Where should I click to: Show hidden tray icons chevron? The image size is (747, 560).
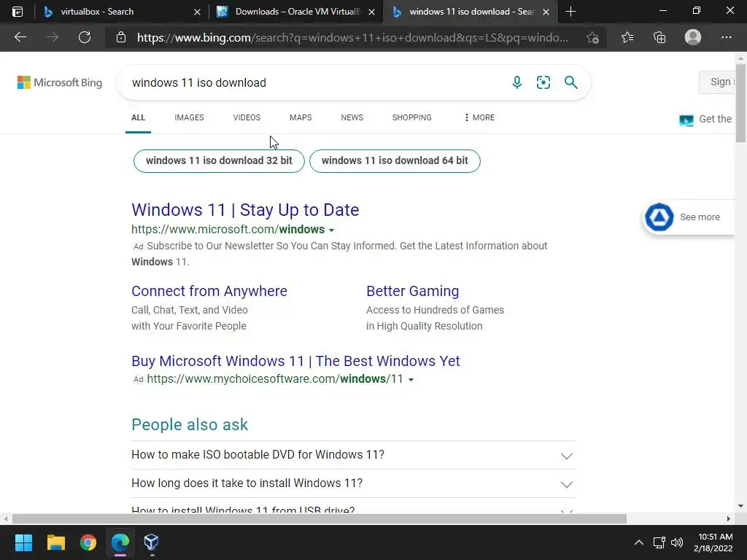pos(639,542)
